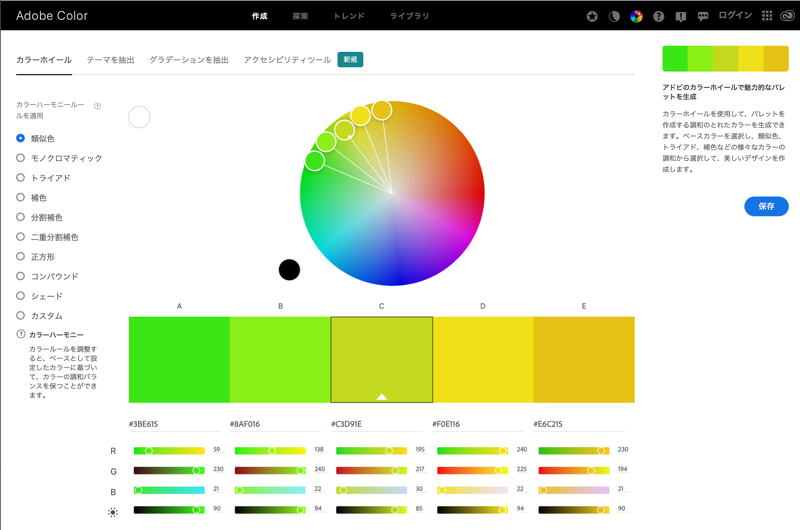Viewport: 800px width, 530px height.
Task: Select the コンパウンド harmony rule
Action: tap(21, 276)
